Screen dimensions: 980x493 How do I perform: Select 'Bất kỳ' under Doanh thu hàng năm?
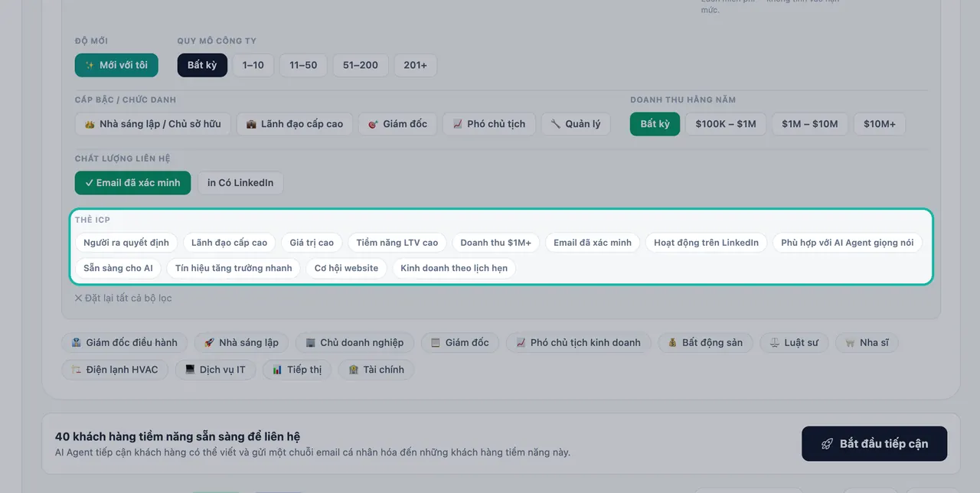click(655, 124)
